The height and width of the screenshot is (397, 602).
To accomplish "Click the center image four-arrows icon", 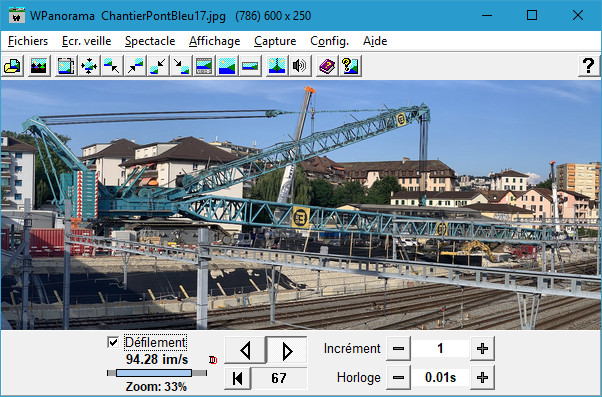I will click(x=89, y=66).
